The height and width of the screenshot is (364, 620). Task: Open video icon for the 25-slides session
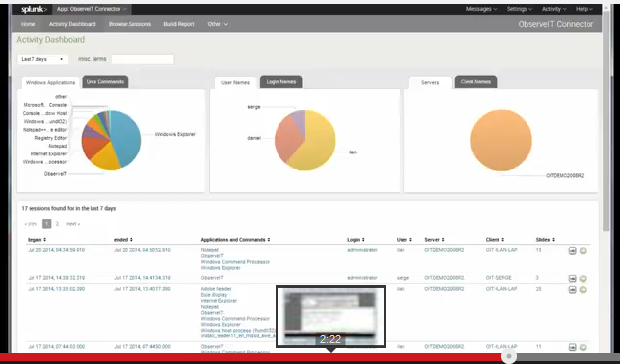pos(572,290)
